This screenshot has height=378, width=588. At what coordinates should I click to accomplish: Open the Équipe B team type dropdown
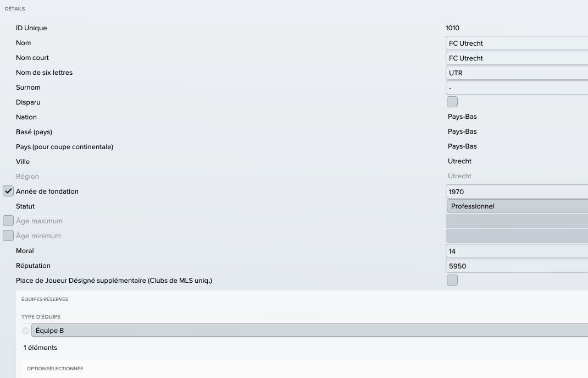[310, 330]
